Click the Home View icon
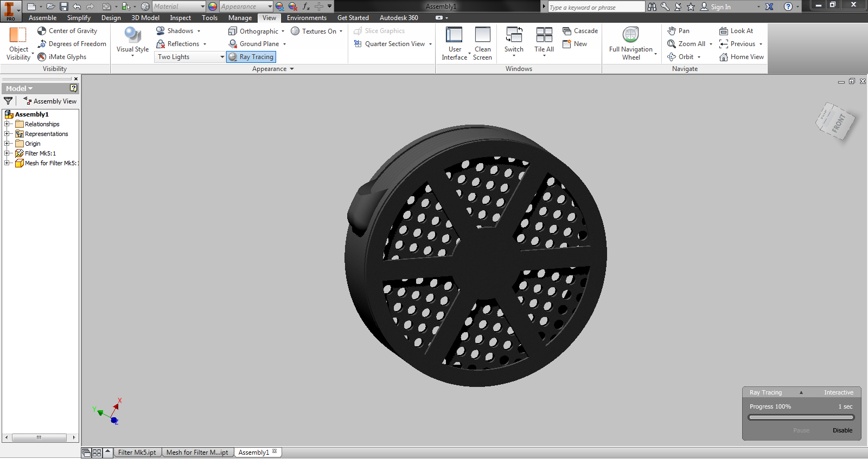Screen dimensions: 868x459 point(723,57)
